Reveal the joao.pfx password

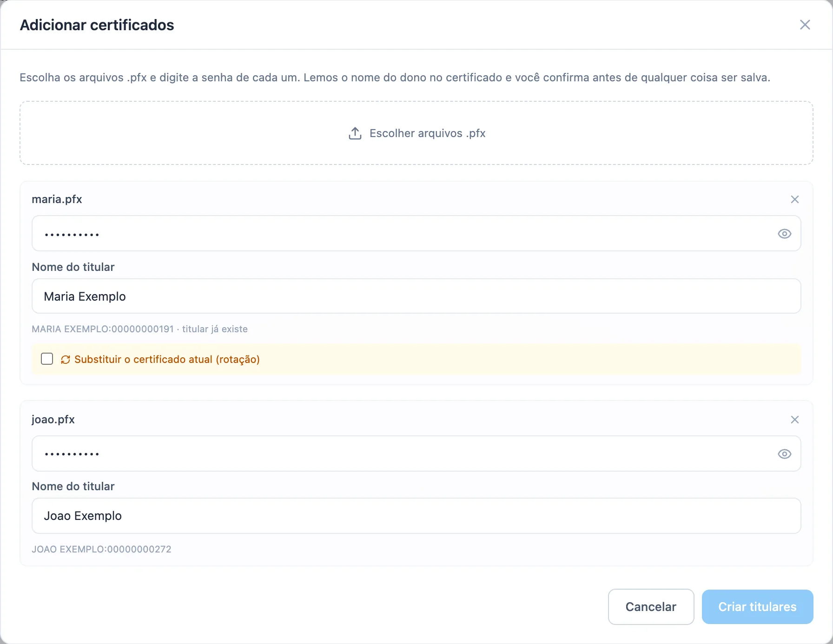[785, 454]
